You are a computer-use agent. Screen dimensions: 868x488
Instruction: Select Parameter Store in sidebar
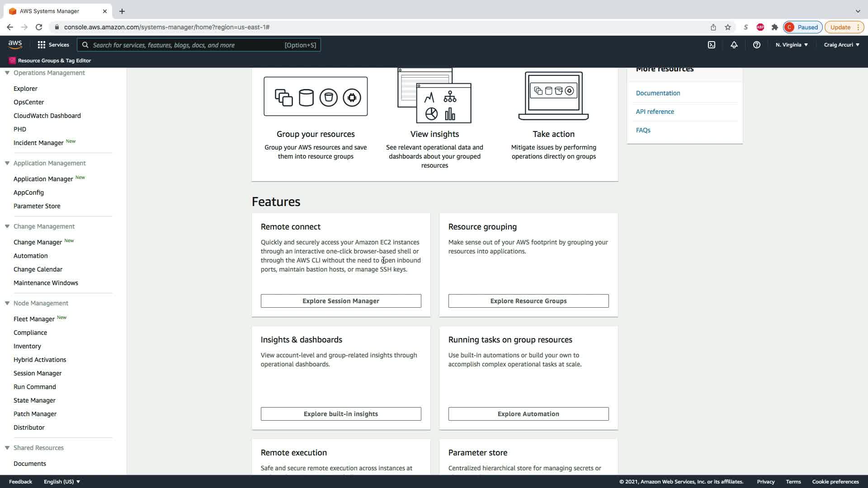pos(37,206)
